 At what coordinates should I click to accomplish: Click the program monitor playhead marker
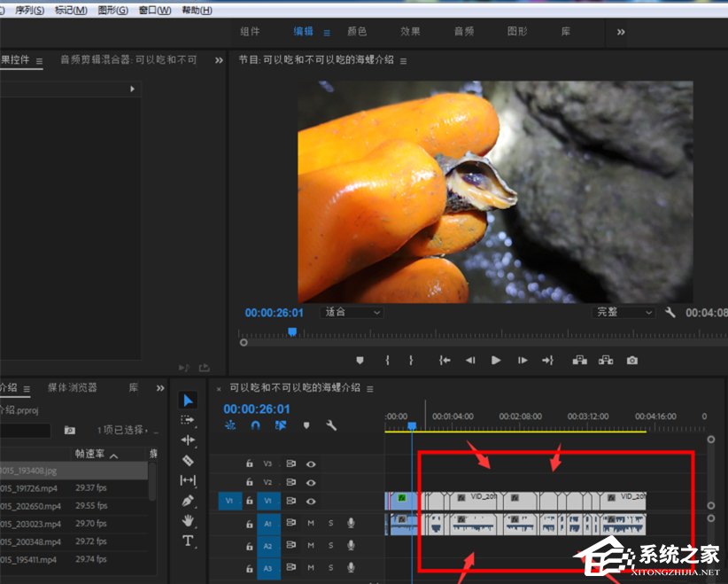tap(292, 331)
